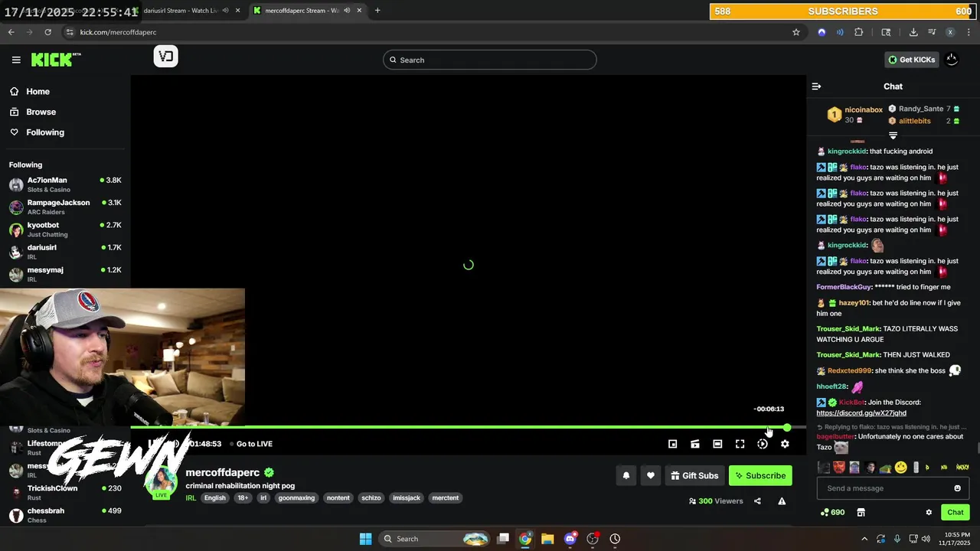980x551 pixels.
Task: Click the English tag
Action: point(215,497)
